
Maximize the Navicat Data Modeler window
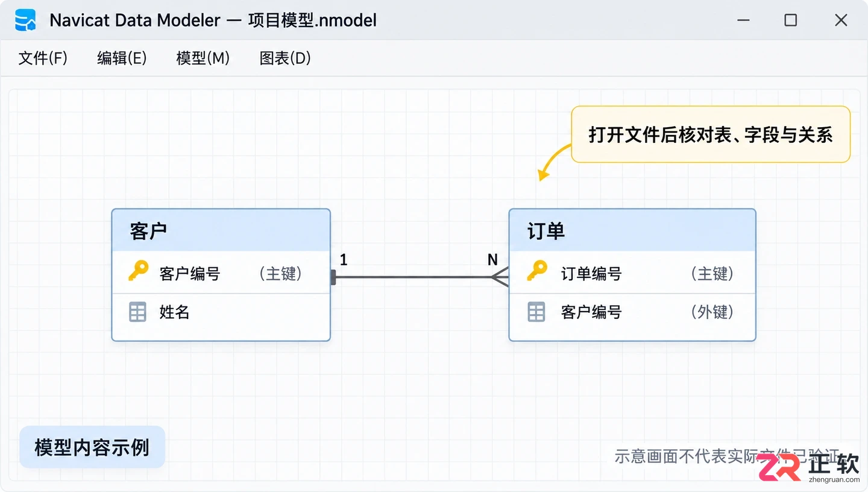(791, 20)
